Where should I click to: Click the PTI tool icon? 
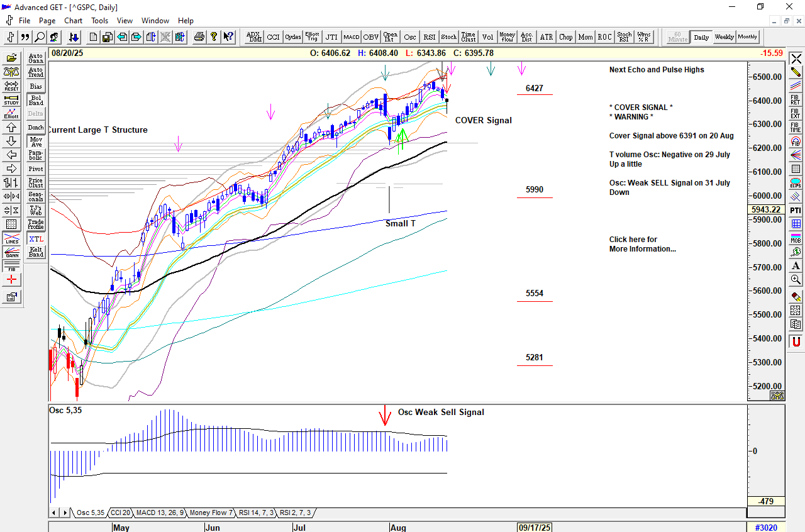click(x=796, y=209)
